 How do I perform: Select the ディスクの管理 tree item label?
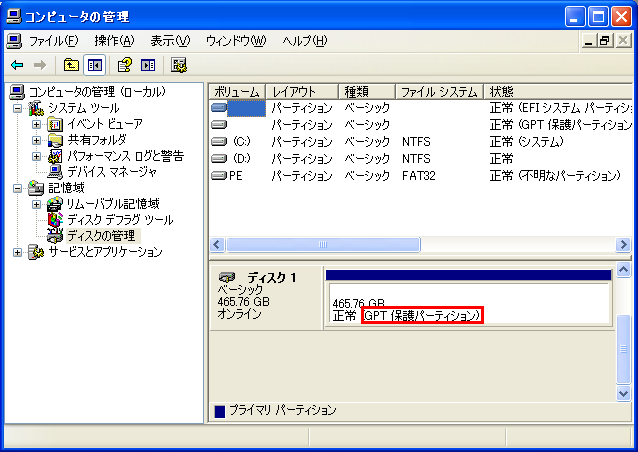point(101,236)
